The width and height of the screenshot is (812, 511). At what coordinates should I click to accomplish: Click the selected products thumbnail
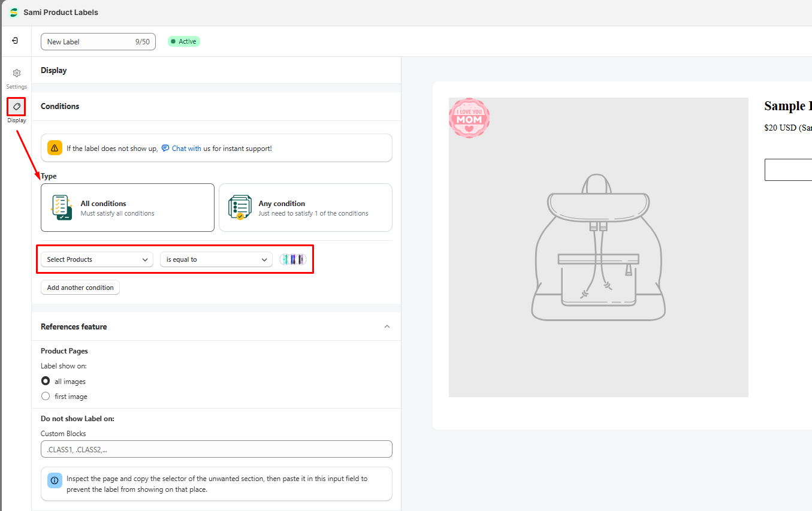(293, 259)
